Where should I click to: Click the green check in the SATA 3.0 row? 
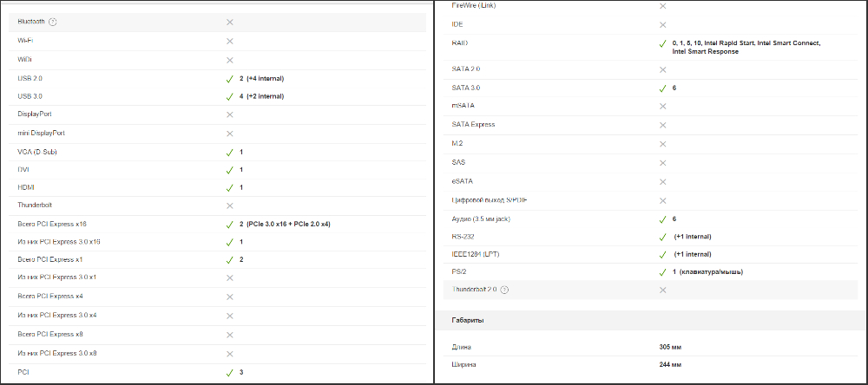(x=662, y=88)
